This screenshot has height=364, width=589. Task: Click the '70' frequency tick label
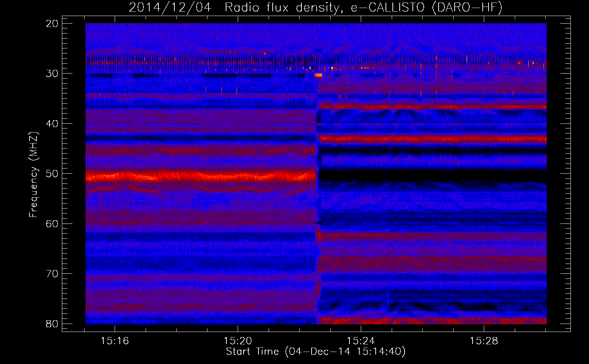click(x=52, y=274)
